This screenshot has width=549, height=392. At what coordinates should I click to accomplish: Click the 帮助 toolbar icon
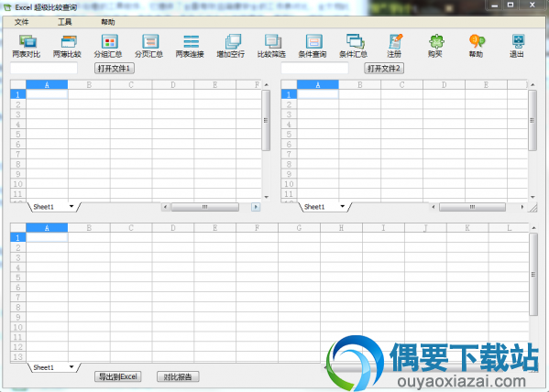tap(477, 46)
